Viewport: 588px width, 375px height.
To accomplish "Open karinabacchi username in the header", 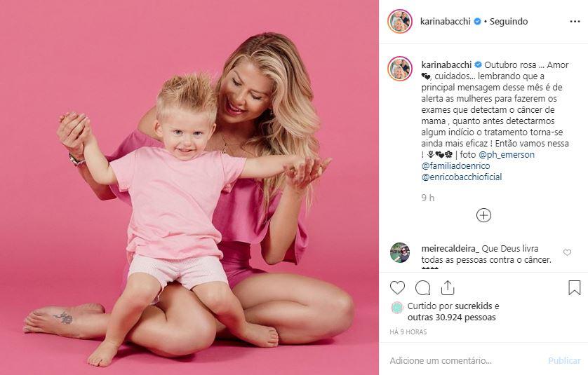I will point(445,22).
